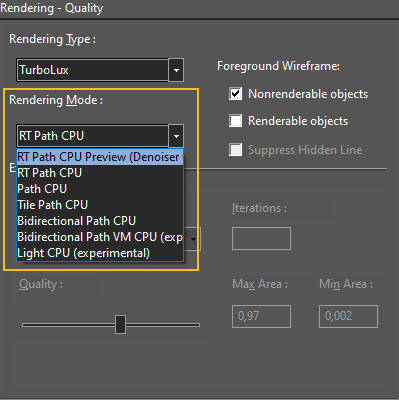Click the Iterations input field
The width and height of the screenshot is (399, 400).
[261, 238]
